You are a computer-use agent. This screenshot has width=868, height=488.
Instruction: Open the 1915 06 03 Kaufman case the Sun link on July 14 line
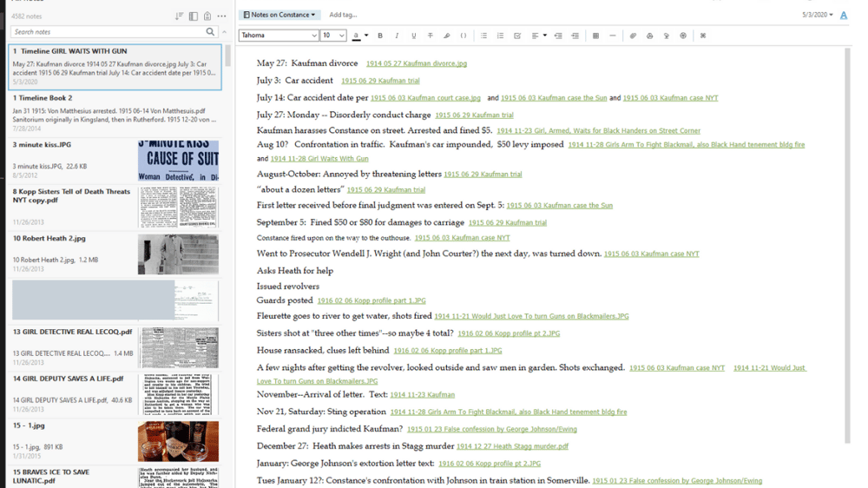pyautogui.click(x=554, y=98)
